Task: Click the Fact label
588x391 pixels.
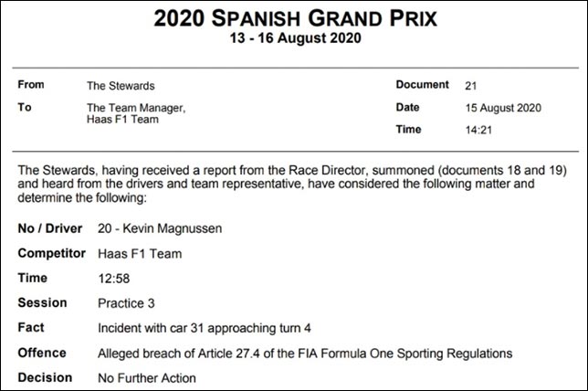Action: click(31, 327)
